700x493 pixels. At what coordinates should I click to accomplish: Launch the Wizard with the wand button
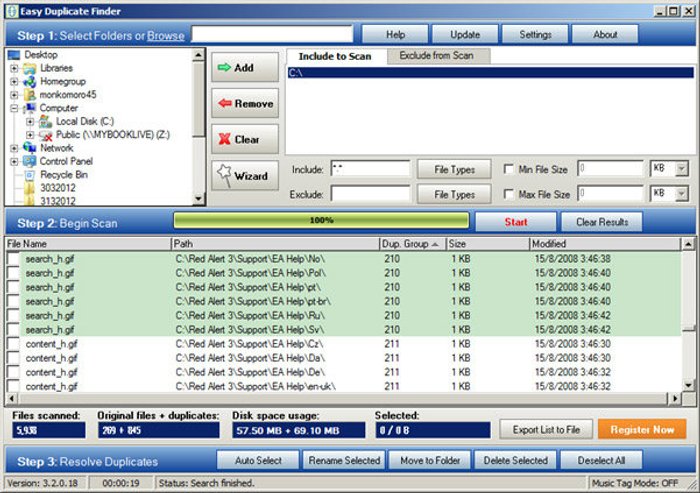(x=245, y=176)
